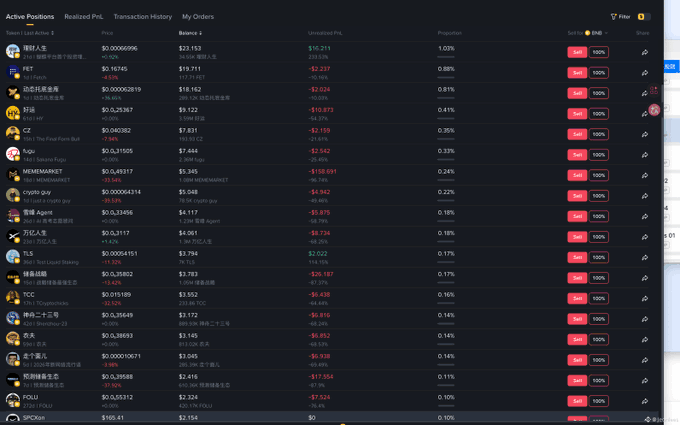Click the 理财人生 token name
Viewport: 680px width, 425px height.
35,48
